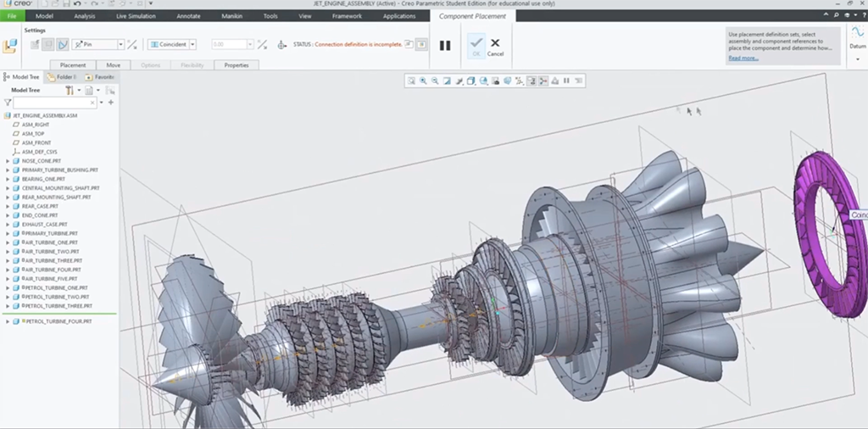This screenshot has width=868, height=429.
Task: Toggle component display in assembly window button
Action: click(421, 45)
